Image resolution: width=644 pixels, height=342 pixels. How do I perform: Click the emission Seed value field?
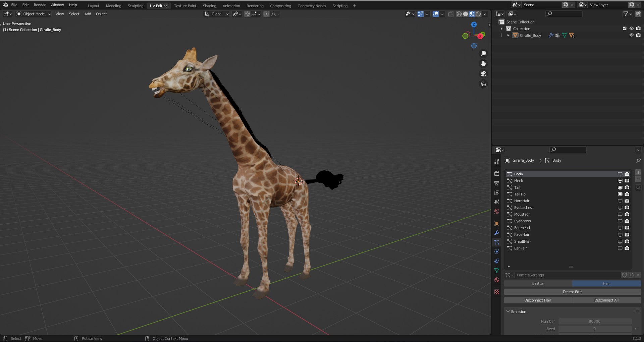[x=595, y=329]
